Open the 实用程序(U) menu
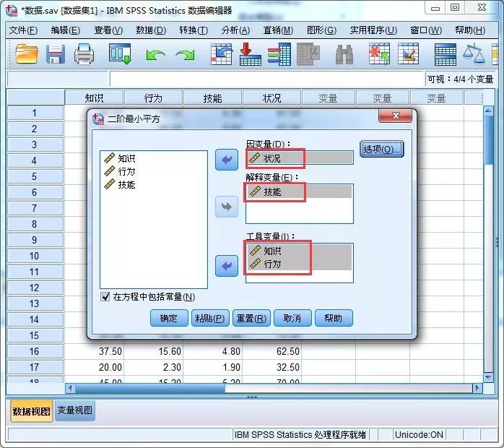This screenshot has height=448, width=504. pos(373,30)
